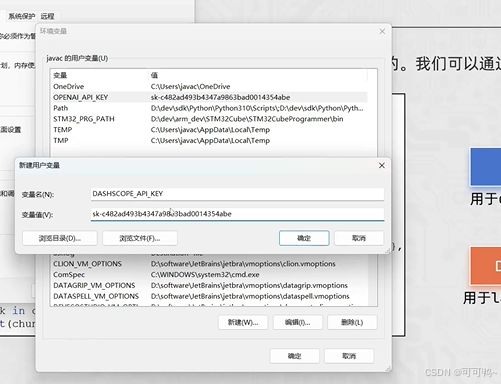
Task: Click dataspell.vmoptions path value cell
Action: (250, 296)
